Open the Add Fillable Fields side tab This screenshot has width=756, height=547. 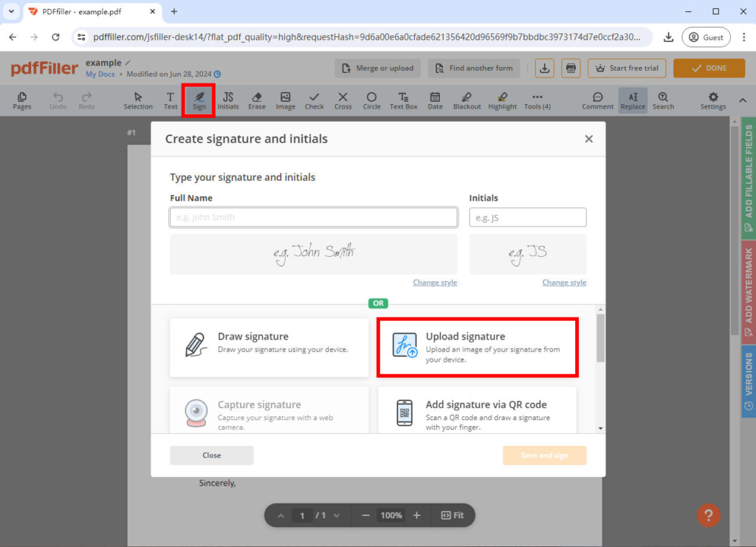pos(749,176)
